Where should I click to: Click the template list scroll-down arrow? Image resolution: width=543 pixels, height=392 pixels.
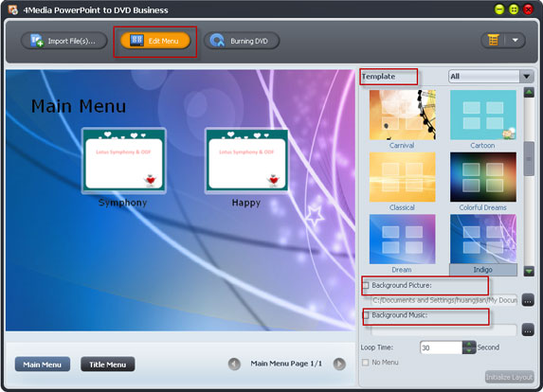pos(529,271)
